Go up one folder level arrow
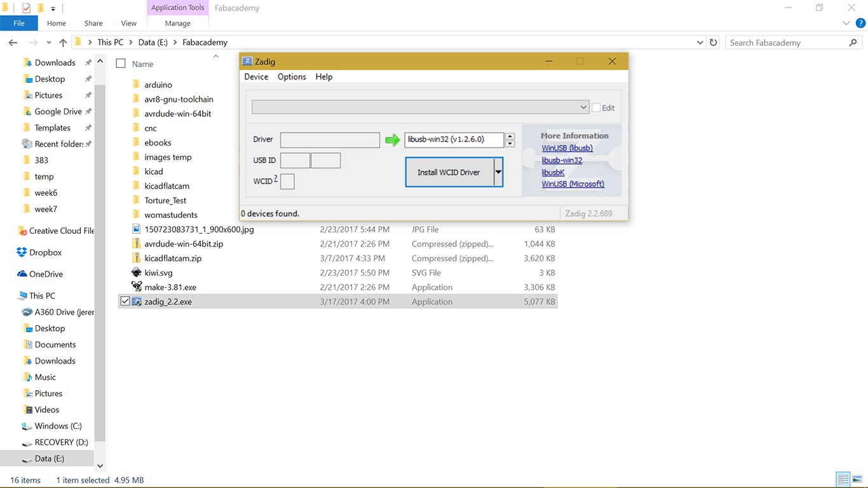The height and width of the screenshot is (488, 868). pyautogui.click(x=62, y=43)
